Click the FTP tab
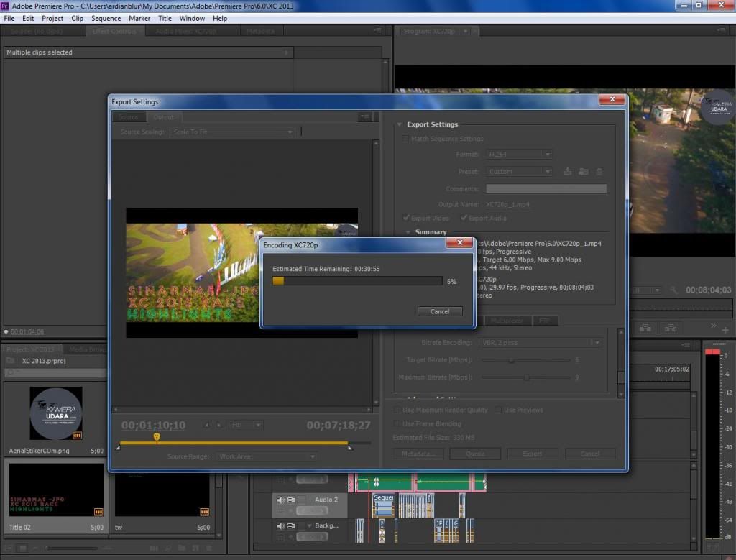The width and height of the screenshot is (736, 560). tap(545, 321)
